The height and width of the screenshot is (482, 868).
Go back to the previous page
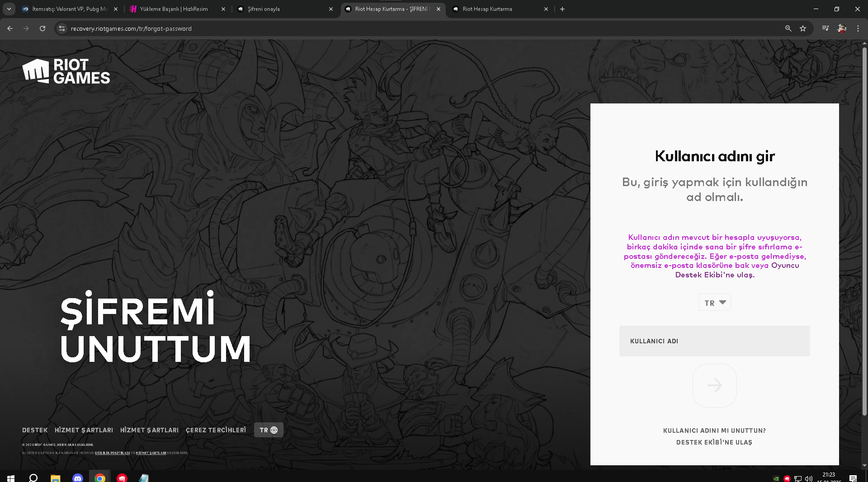[10, 28]
